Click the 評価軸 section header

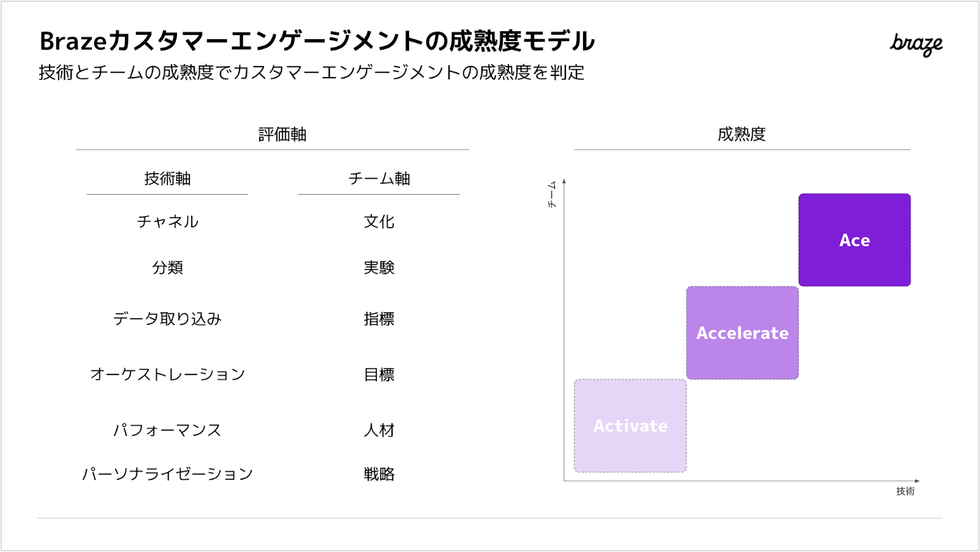coord(282,135)
